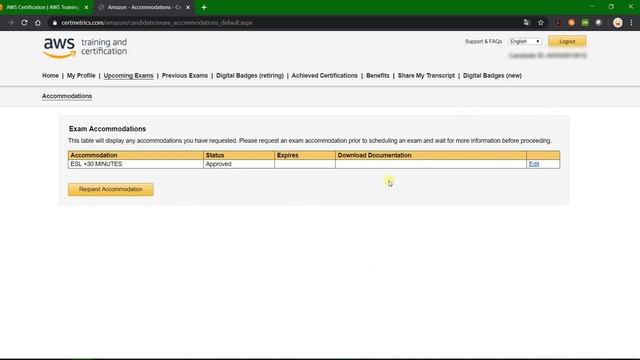Click the Expires column header
Screen dimensions: 640x360
pyautogui.click(x=305, y=155)
